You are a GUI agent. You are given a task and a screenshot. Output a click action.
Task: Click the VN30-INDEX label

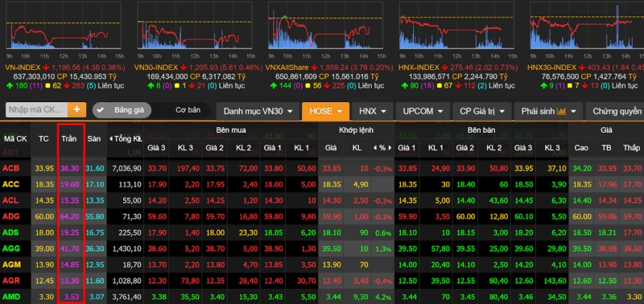[156, 68]
